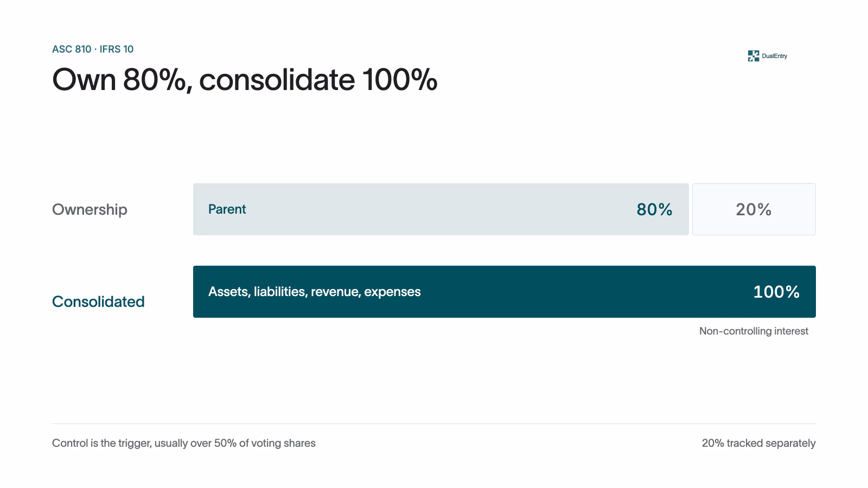Click the Parent label in the bar
Viewport: 868px width, 488px height.
tap(227, 209)
